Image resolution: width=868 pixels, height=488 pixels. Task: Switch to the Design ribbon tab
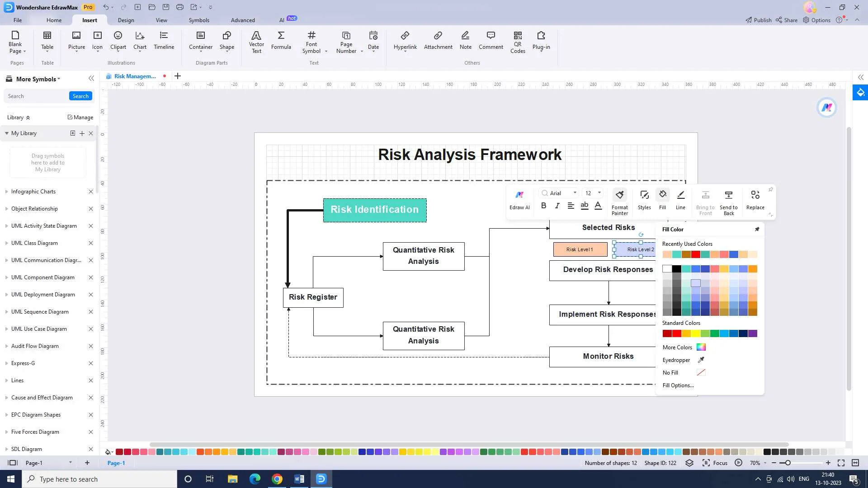pyautogui.click(x=126, y=20)
